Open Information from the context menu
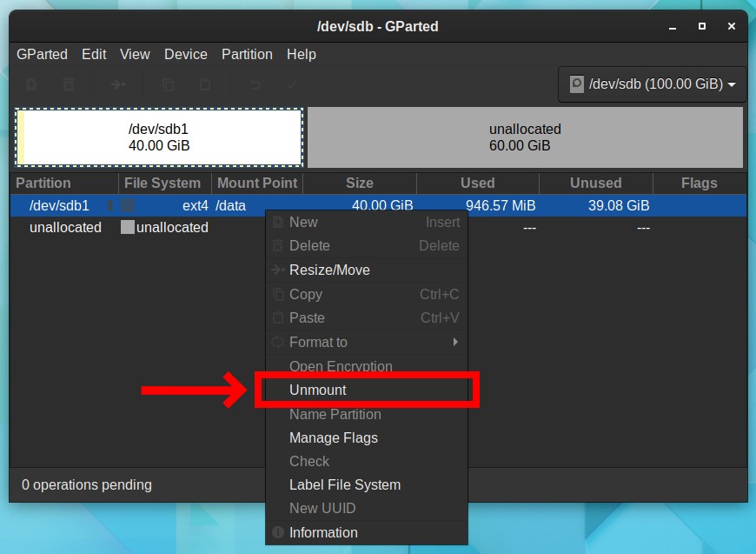The height and width of the screenshot is (554, 756). tap(367, 532)
